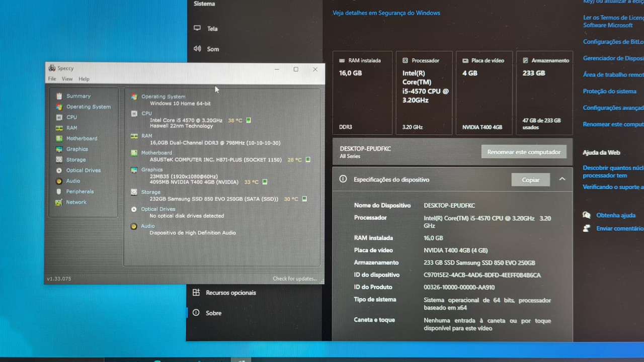
Task: Select the Peripherals icon in Speccy's sidebar
Action: pyautogui.click(x=59, y=192)
